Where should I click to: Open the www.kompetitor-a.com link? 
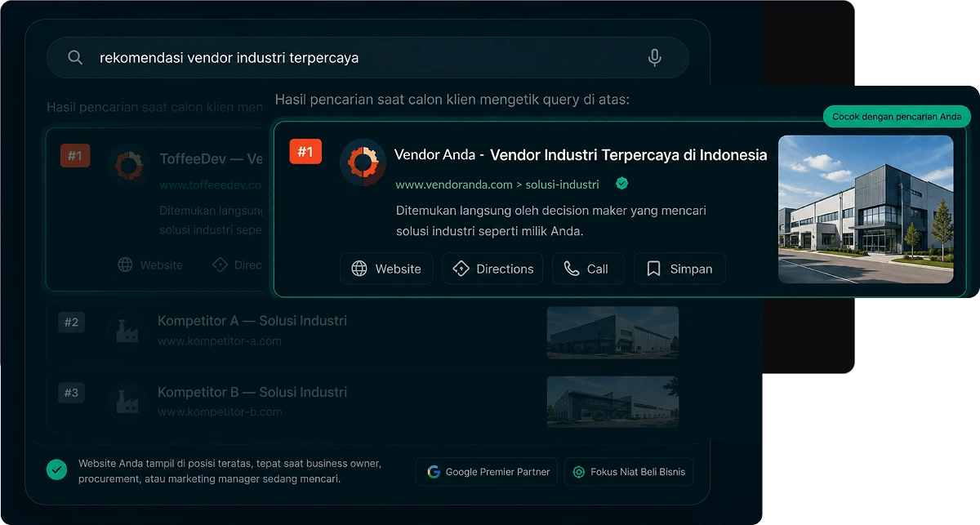point(220,341)
